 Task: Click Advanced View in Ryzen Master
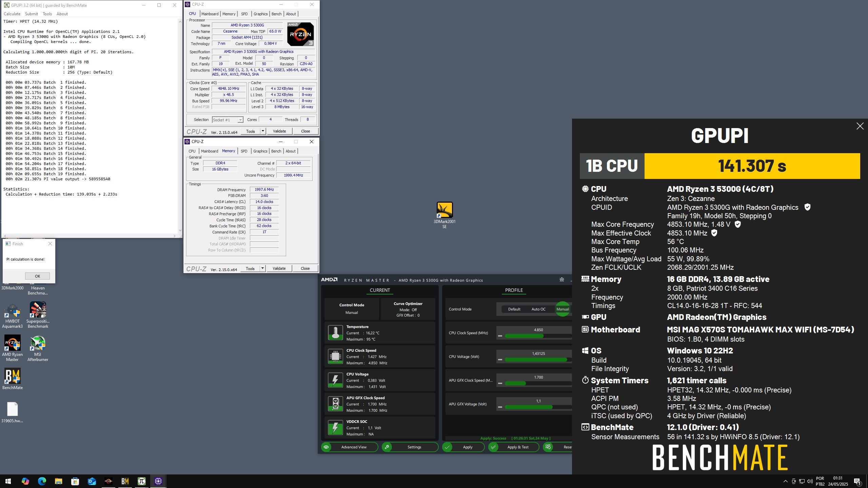click(350, 447)
